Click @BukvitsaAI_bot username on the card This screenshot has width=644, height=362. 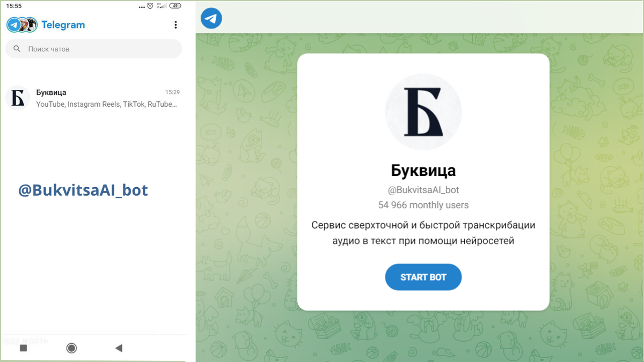pos(423,190)
